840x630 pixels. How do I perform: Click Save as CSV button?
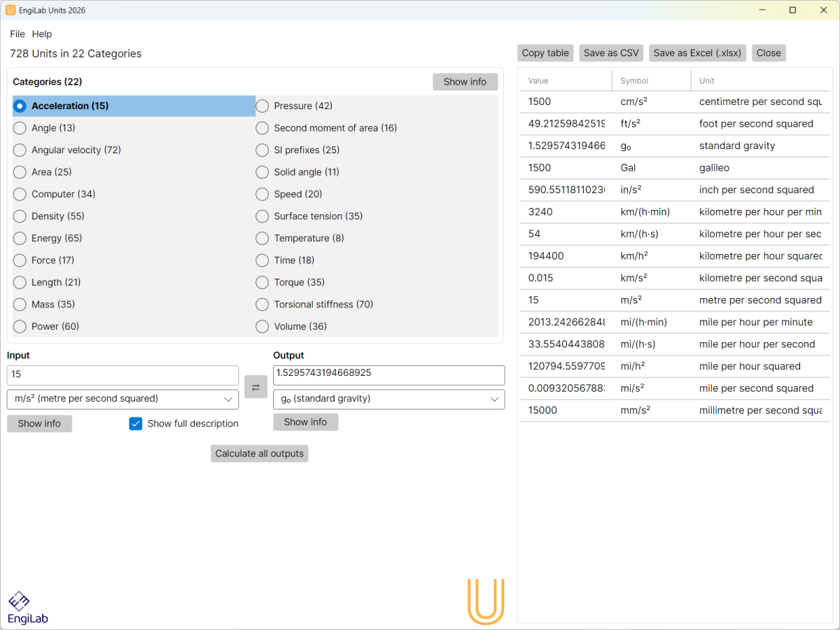pyautogui.click(x=611, y=53)
